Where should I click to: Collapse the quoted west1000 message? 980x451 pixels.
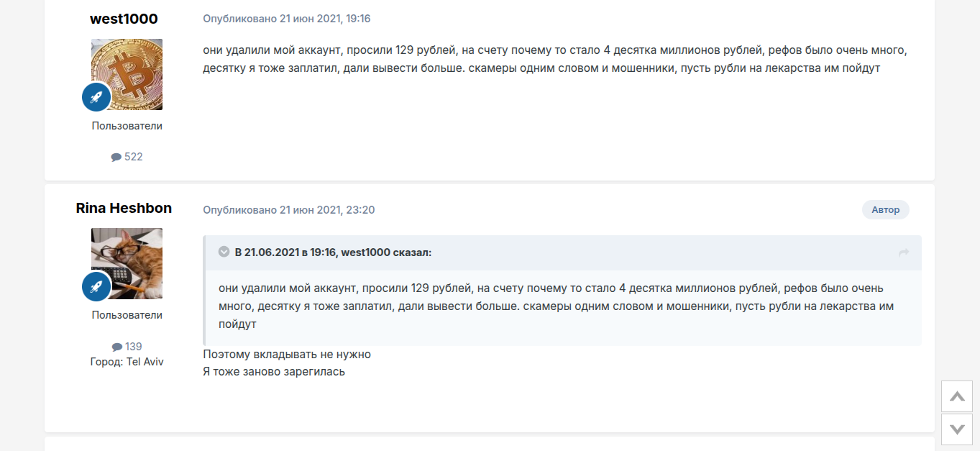224,252
